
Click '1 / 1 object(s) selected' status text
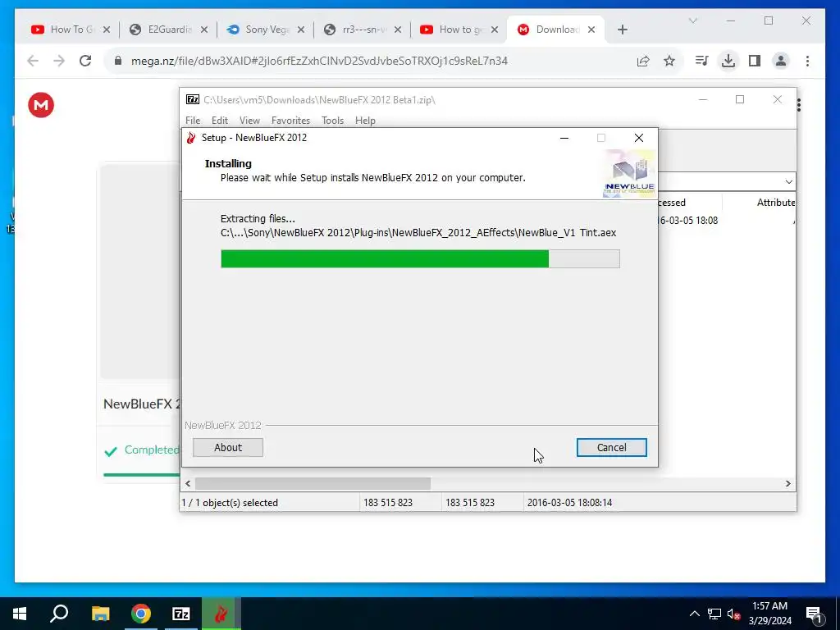(x=230, y=503)
